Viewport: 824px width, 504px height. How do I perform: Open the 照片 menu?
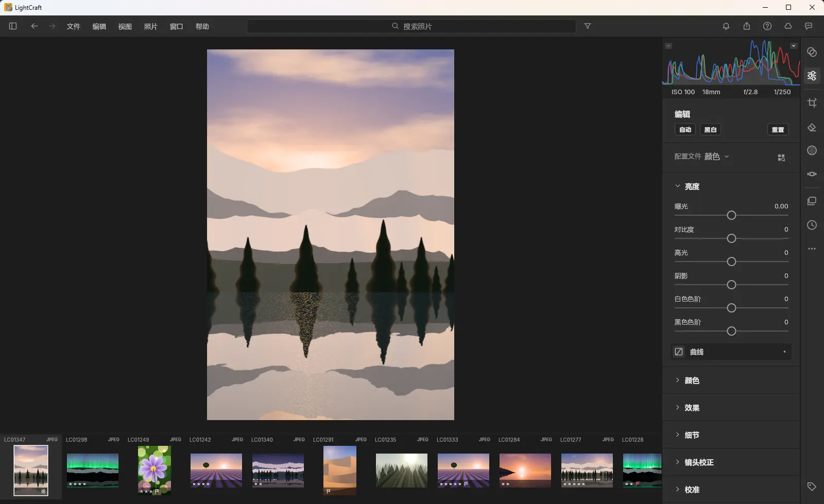(150, 26)
